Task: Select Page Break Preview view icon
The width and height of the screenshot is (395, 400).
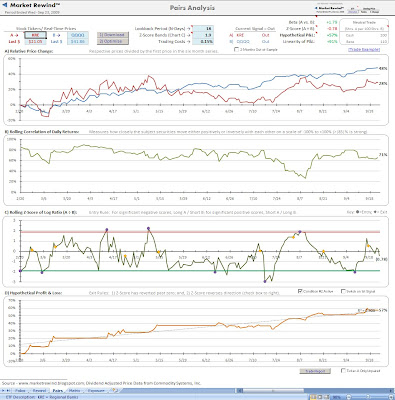Action: point(326,397)
